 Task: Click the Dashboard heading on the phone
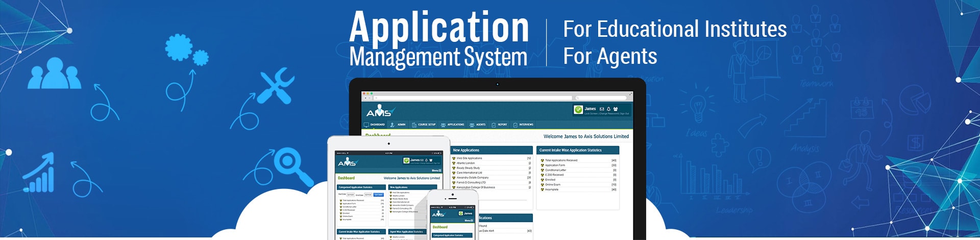[x=440, y=227]
